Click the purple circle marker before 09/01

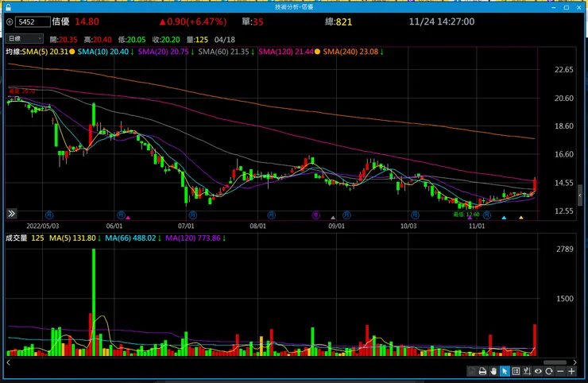point(316,215)
